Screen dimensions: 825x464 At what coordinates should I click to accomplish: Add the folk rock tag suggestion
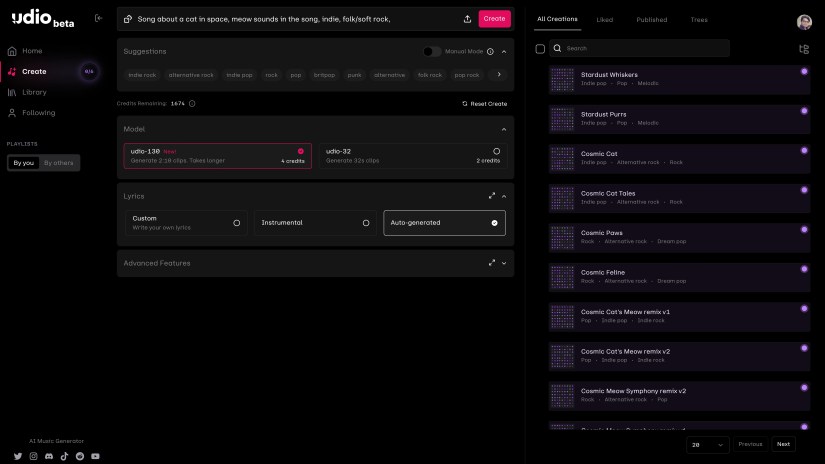point(430,75)
